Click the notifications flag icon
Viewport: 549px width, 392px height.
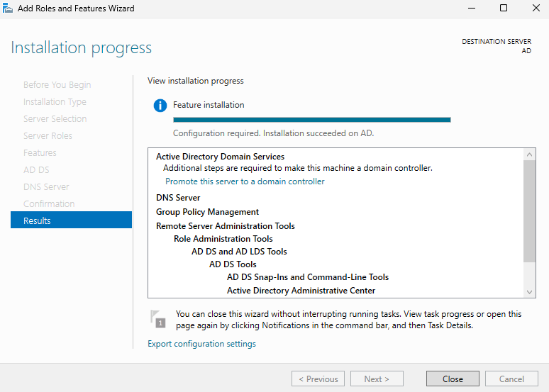point(157,318)
